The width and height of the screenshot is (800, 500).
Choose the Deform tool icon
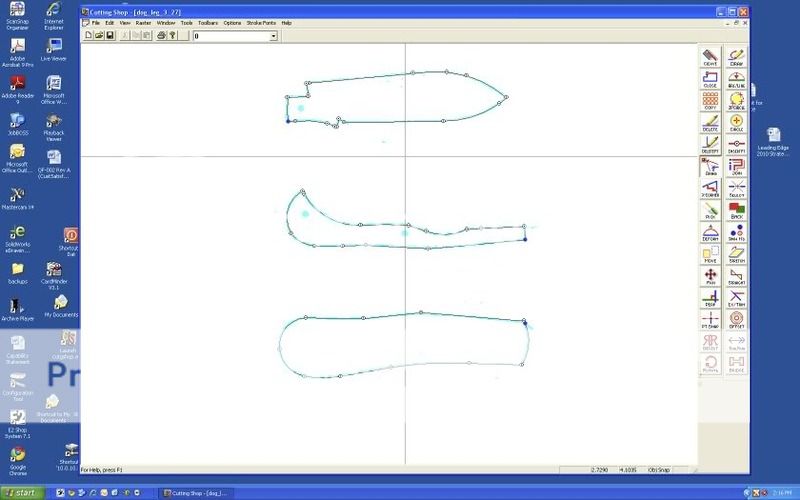[x=710, y=232]
